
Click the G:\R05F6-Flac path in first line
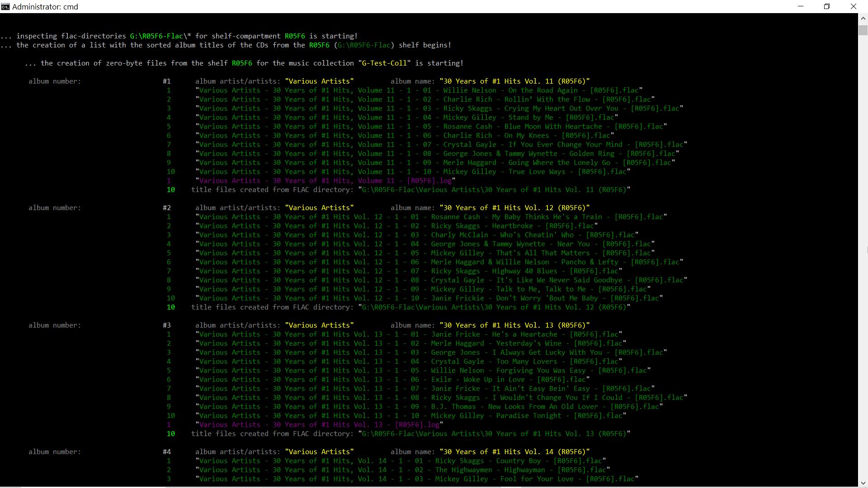156,36
